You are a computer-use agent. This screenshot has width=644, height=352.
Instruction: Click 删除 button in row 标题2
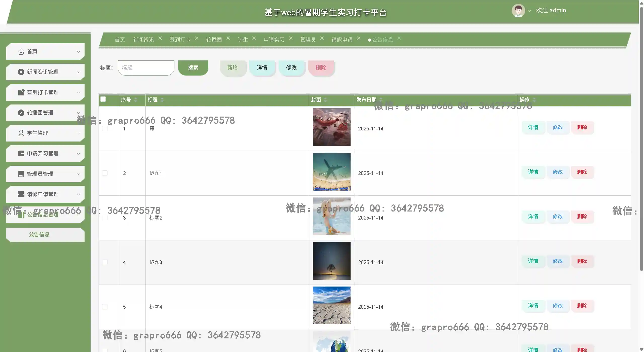coord(582,217)
